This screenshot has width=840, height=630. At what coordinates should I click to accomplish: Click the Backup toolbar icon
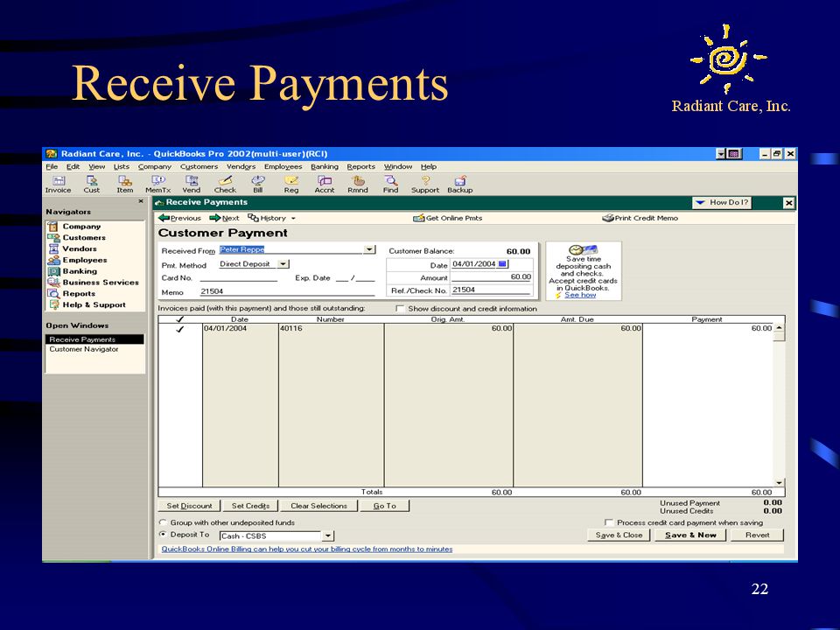[460, 185]
